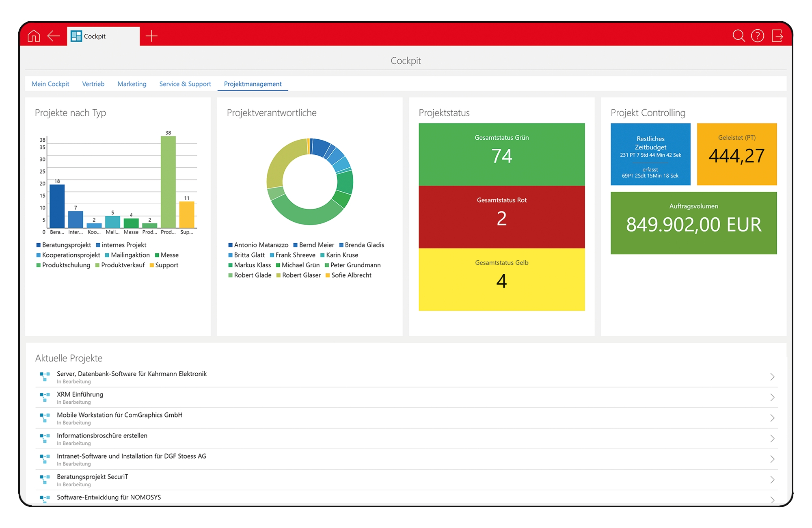The width and height of the screenshot is (812, 528).
Task: Open help with question mark icon
Action: point(757,36)
